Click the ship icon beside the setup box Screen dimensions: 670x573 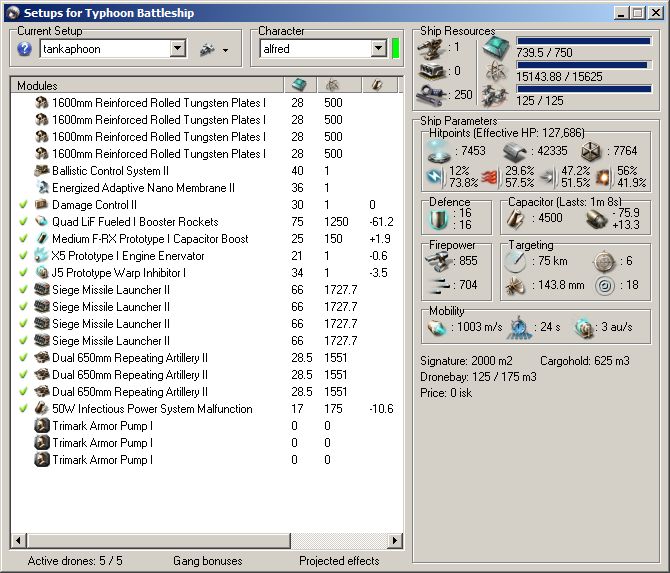tap(207, 49)
